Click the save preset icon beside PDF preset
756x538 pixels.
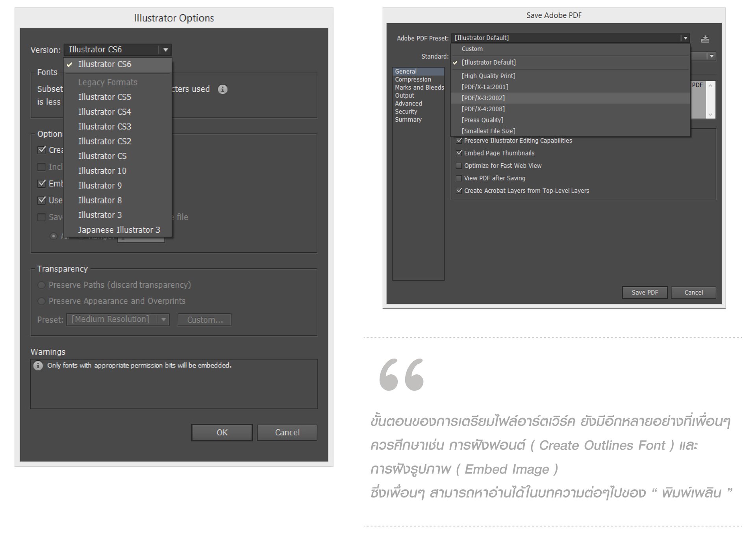tap(705, 39)
